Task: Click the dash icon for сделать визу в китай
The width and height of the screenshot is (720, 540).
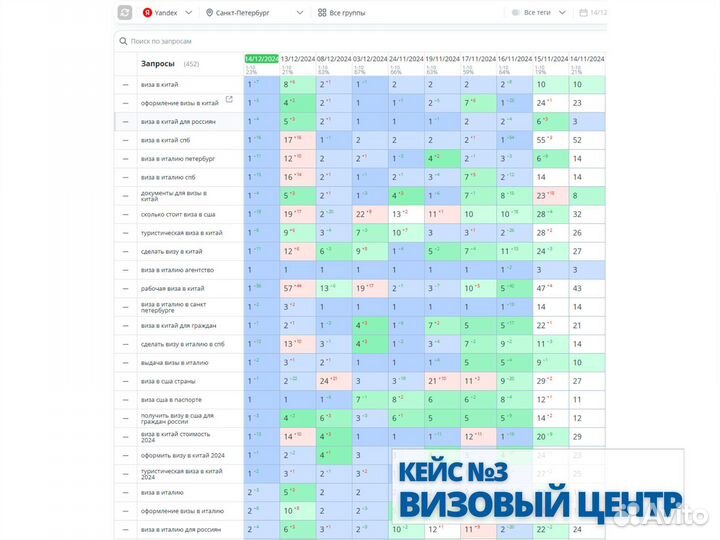Action: [125, 252]
